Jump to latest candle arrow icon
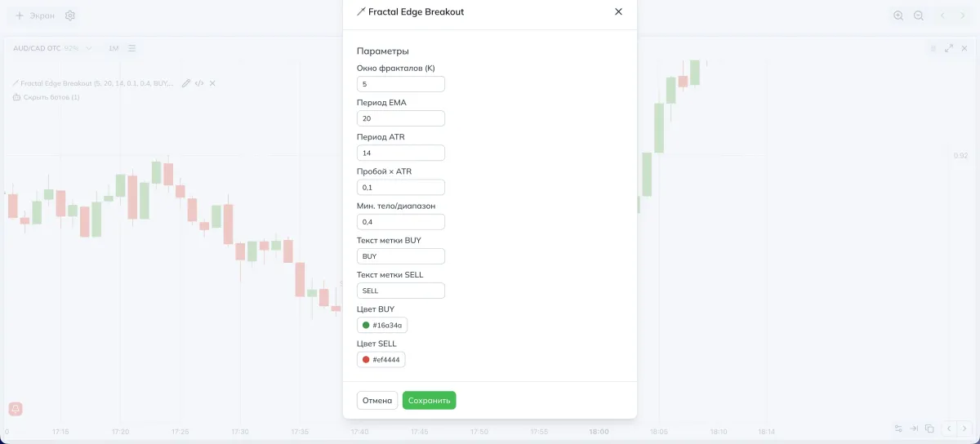This screenshot has width=980, height=444. click(x=915, y=428)
